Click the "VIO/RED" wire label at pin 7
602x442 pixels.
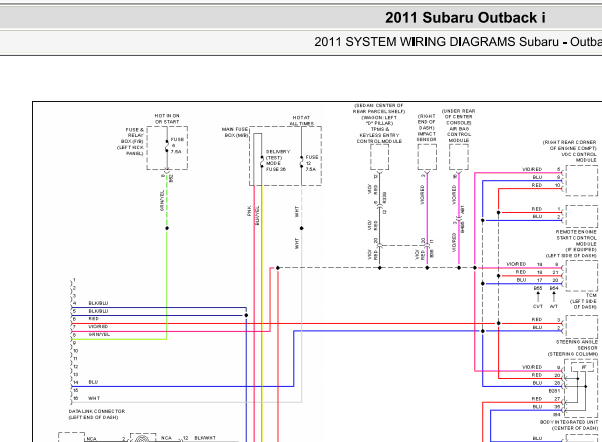tap(98, 327)
